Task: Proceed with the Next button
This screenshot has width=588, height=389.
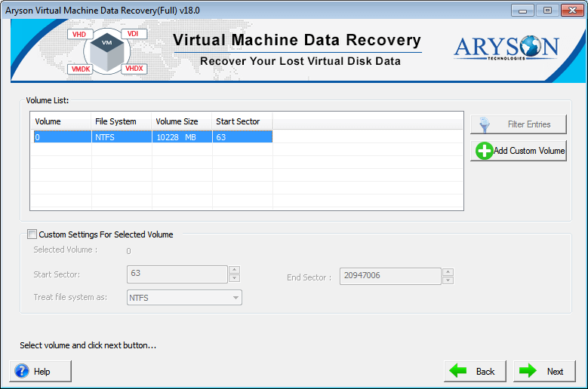Action: click(544, 371)
